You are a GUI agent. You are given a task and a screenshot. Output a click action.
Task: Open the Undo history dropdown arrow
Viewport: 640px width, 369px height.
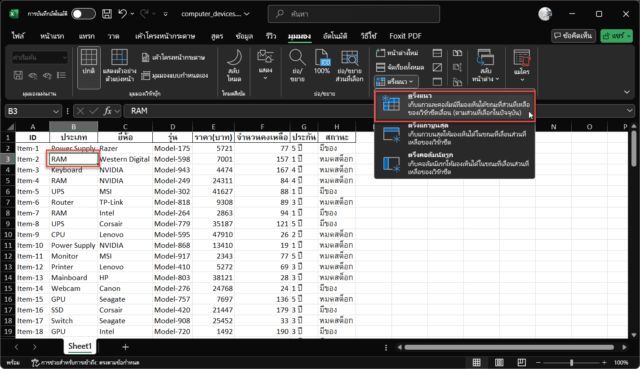[x=132, y=14]
